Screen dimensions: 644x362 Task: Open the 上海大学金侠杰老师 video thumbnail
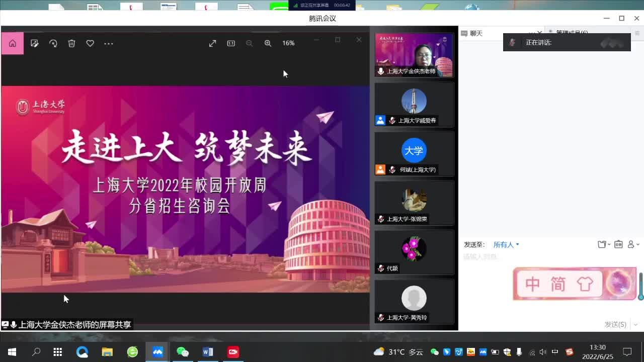[x=414, y=55]
